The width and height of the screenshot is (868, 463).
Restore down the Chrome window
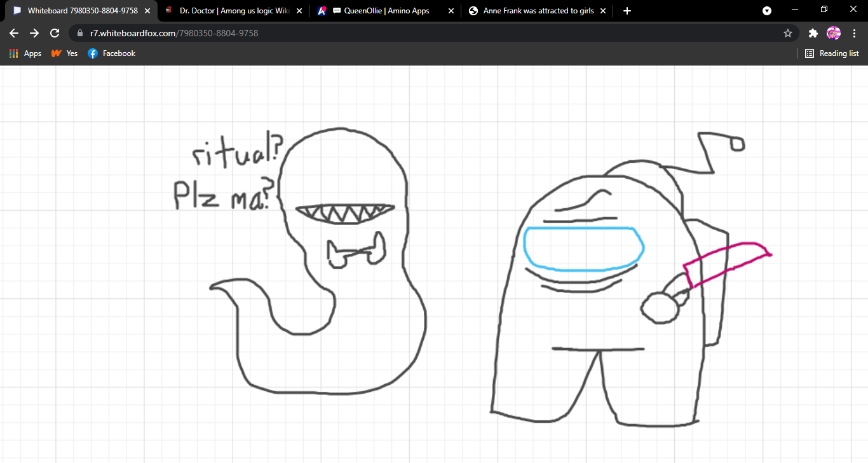click(824, 10)
